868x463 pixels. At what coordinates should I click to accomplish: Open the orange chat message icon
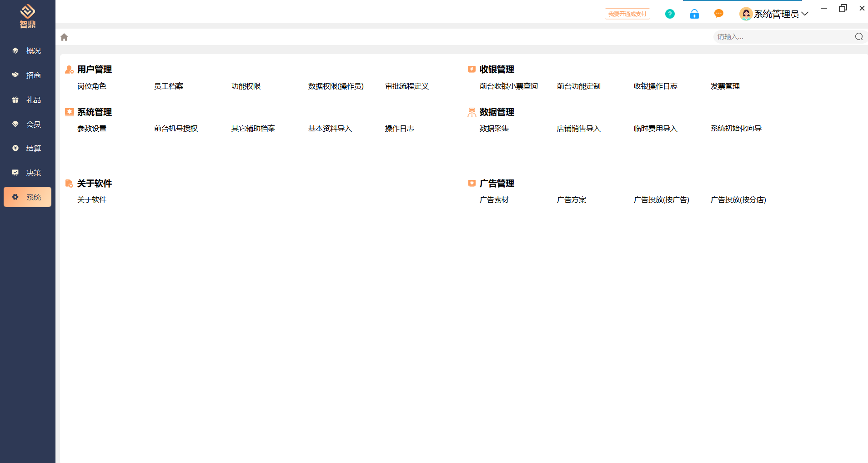point(719,14)
